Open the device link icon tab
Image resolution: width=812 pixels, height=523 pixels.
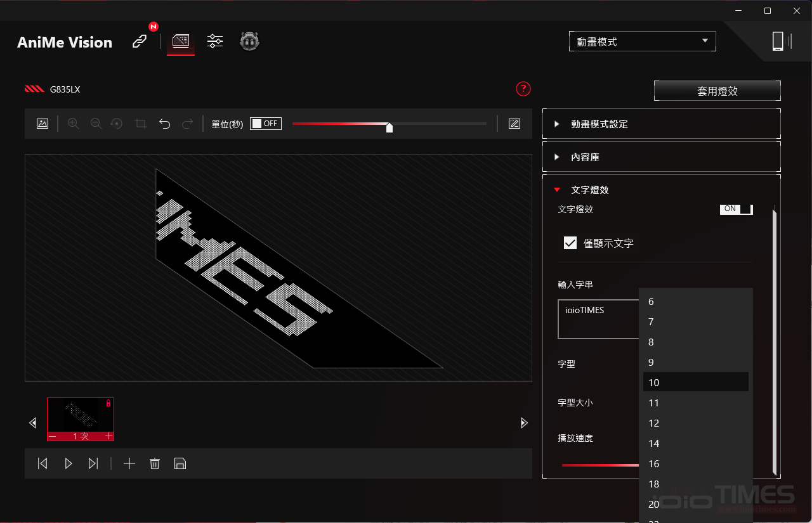coord(140,42)
